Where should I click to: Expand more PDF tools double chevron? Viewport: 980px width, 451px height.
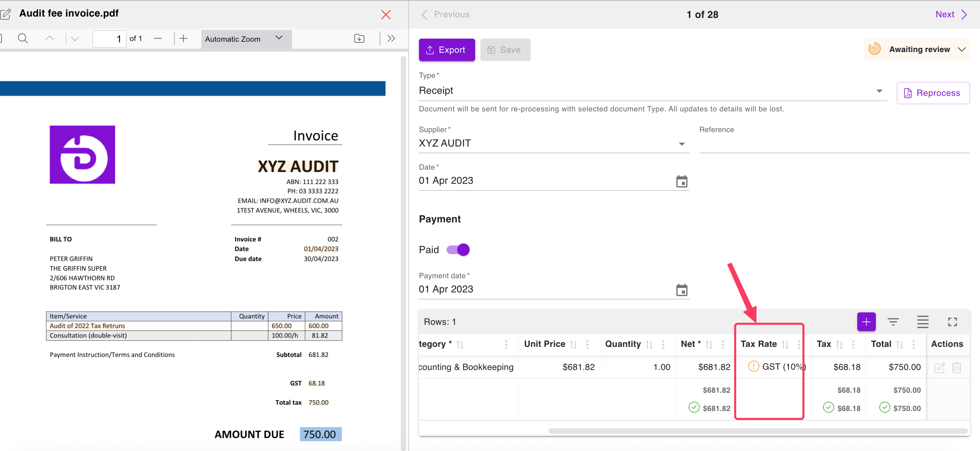point(391,38)
